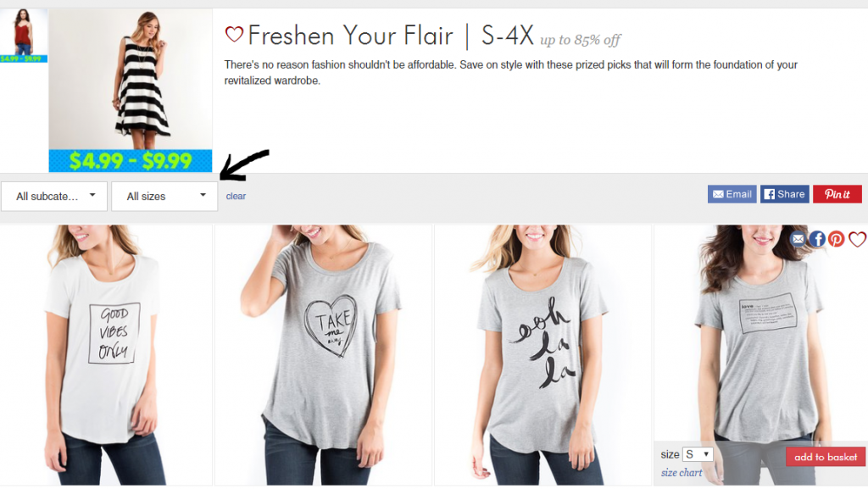
Task: Share the sale via the Email button
Action: point(732,194)
